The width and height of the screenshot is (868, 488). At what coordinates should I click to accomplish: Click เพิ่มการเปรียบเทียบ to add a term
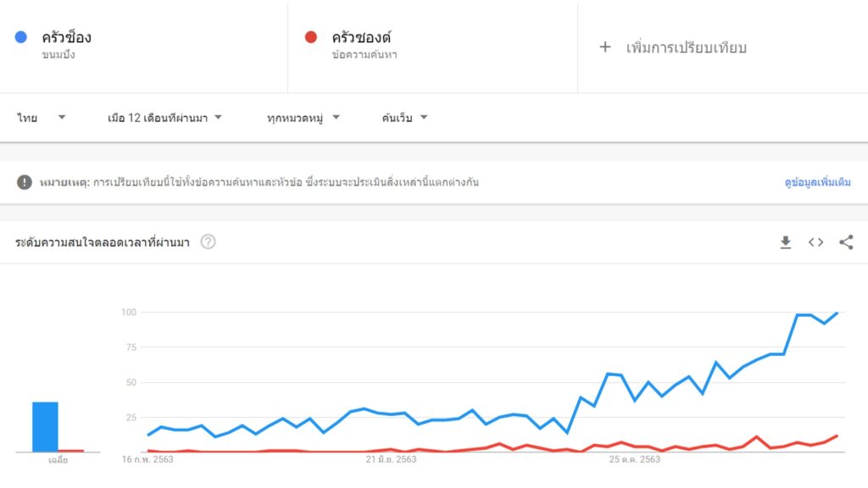(686, 47)
